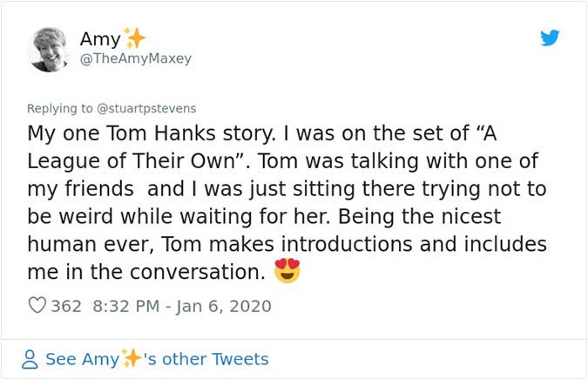This screenshot has width=588, height=380.
Task: Click the "human ever, Tom makes introductions" line
Action: pos(287,243)
